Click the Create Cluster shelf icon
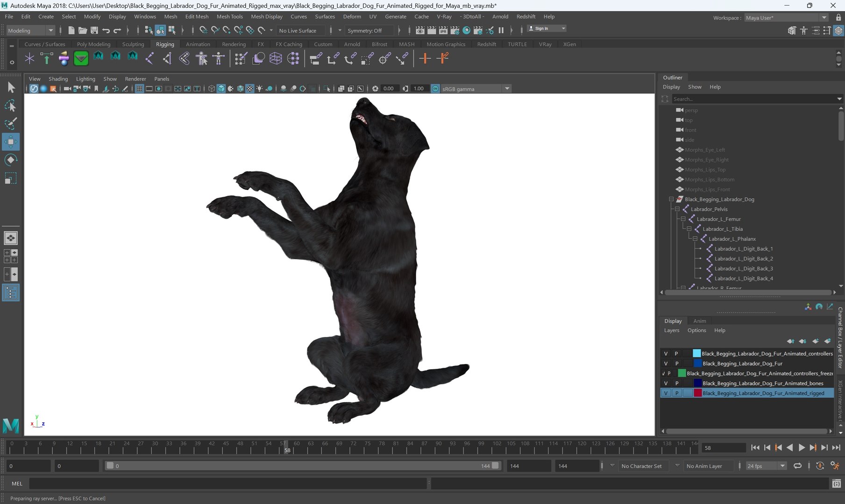This screenshot has height=504, width=845. tap(293, 58)
